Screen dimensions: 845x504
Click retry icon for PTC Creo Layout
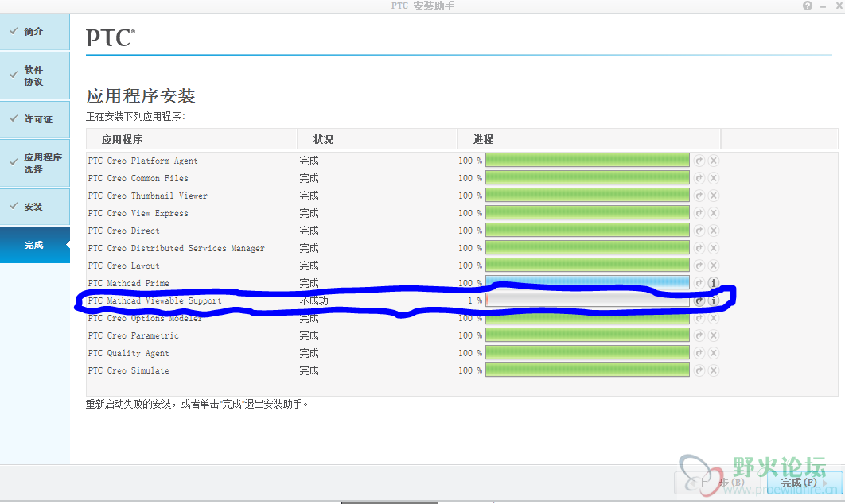coord(699,266)
